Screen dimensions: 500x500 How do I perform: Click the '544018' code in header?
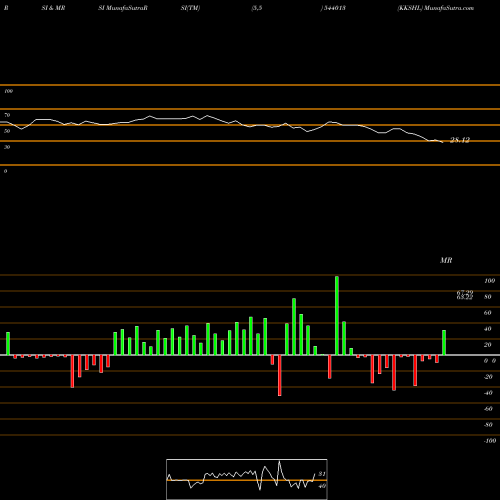tap(334, 8)
